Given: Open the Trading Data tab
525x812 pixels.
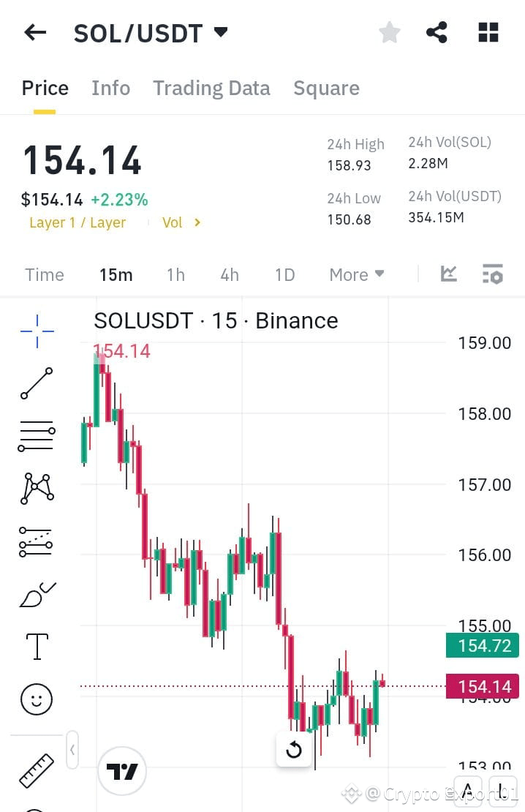Looking at the screenshot, I should coord(211,88).
